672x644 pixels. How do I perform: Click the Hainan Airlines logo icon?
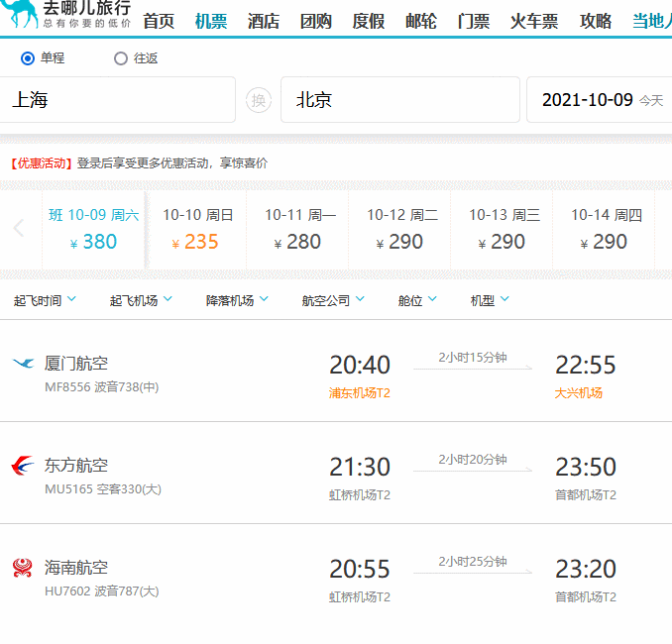pos(22,568)
